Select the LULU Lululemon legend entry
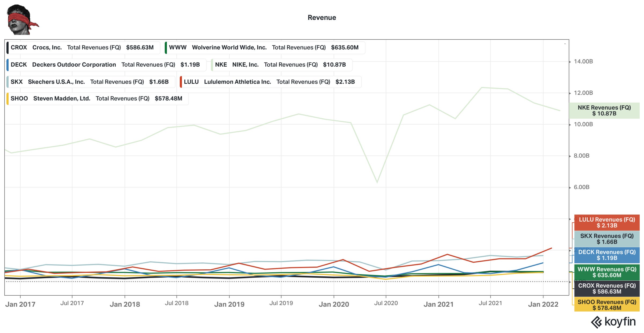The height and width of the screenshot is (333, 644). tap(270, 82)
